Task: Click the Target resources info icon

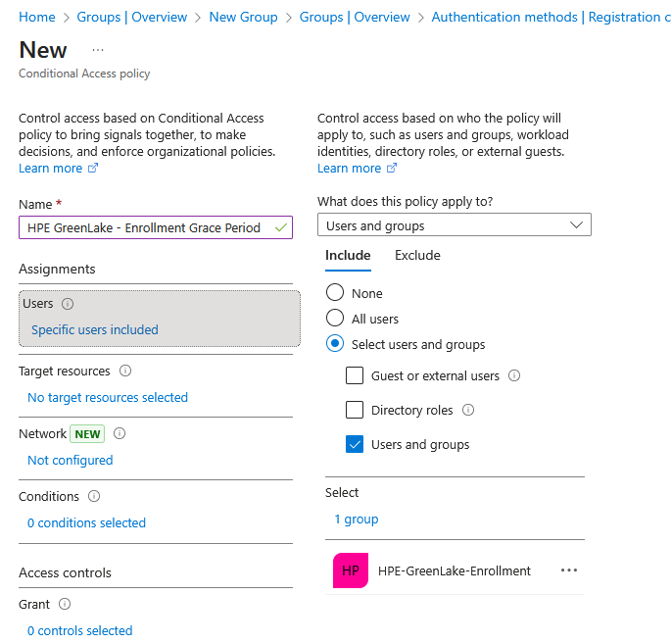Action: coord(124,372)
